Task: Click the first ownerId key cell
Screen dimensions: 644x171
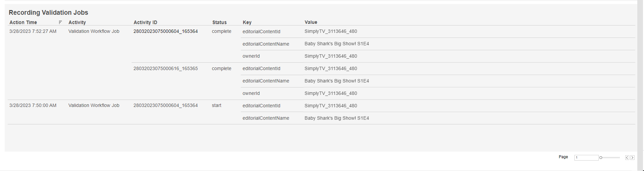Action: 251,56
